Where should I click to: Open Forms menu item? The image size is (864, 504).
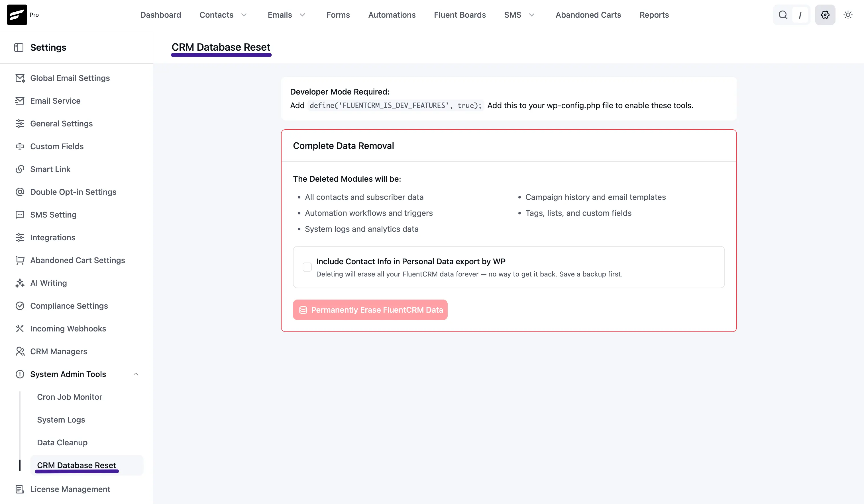click(x=338, y=15)
